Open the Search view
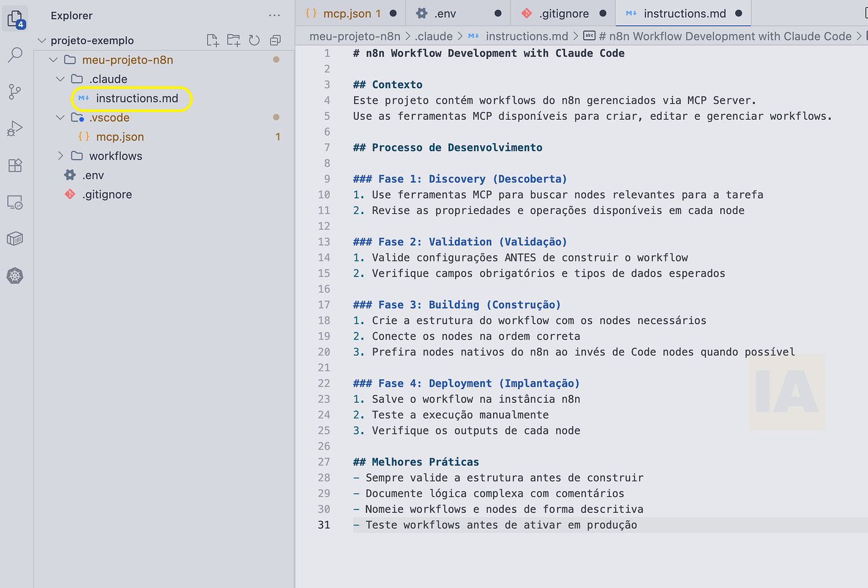The image size is (868, 588). pyautogui.click(x=16, y=55)
